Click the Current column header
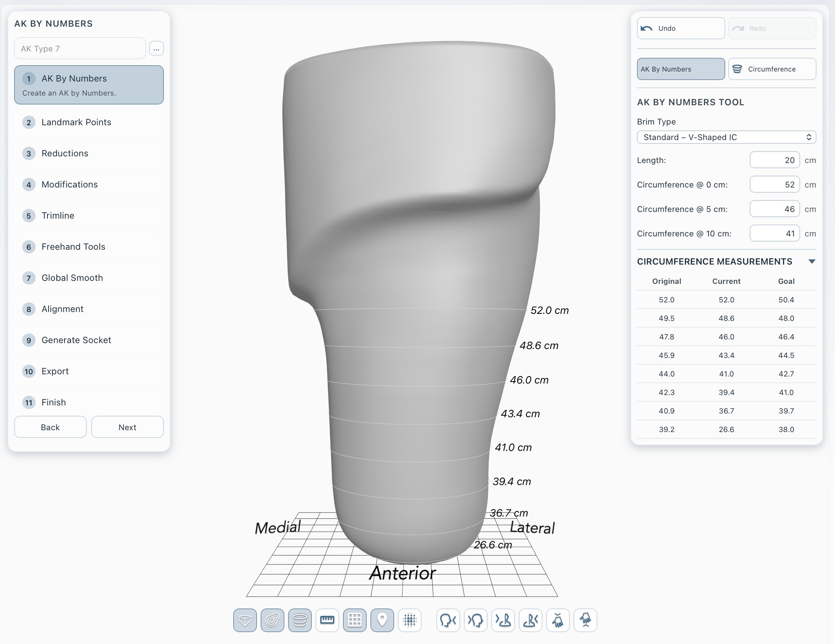 726,282
